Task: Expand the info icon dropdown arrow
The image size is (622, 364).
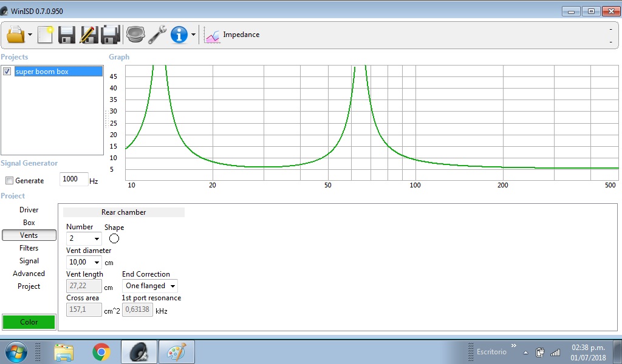Action: tap(193, 35)
